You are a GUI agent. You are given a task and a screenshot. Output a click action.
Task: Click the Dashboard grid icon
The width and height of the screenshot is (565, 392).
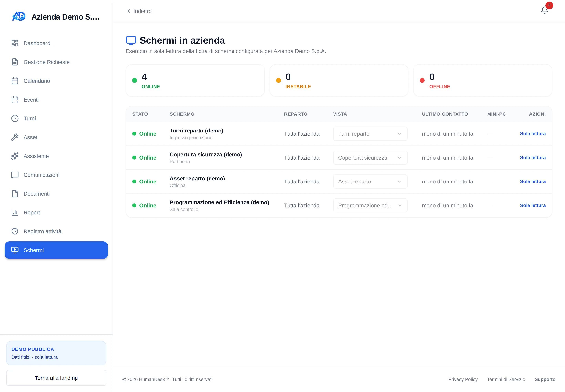[x=15, y=43]
